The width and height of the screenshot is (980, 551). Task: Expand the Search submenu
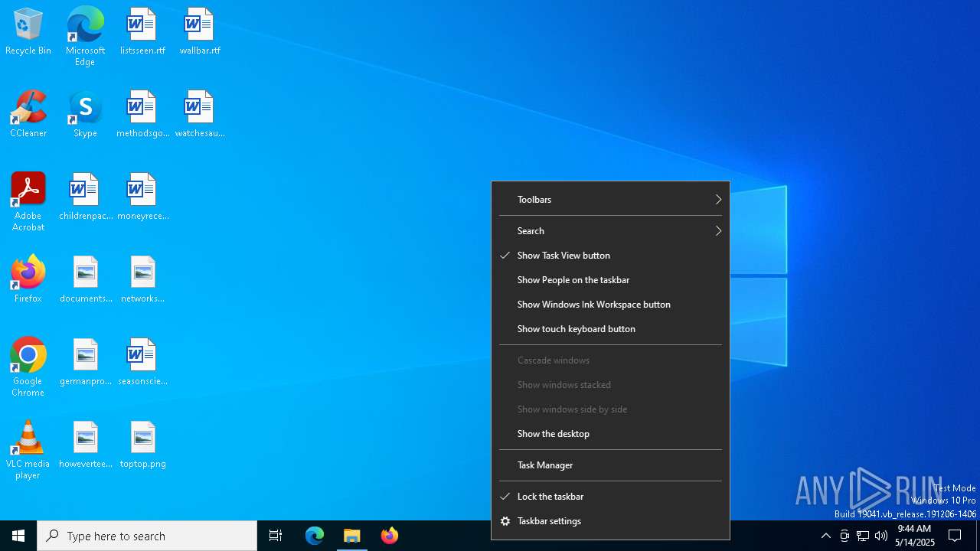point(610,231)
